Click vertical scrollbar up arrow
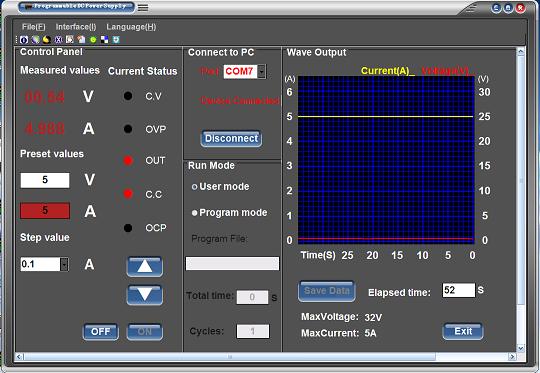Screen dimensions: 540x373 521,52
